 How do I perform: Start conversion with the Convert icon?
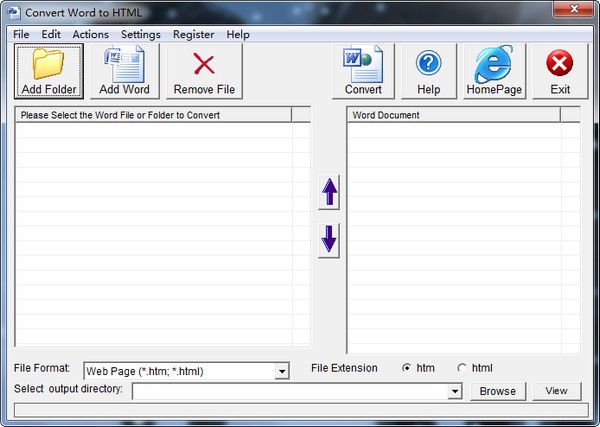tap(363, 64)
